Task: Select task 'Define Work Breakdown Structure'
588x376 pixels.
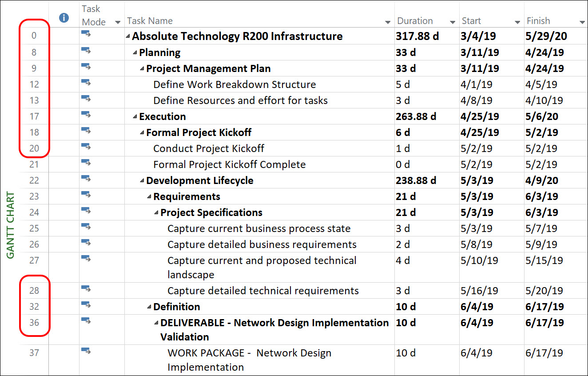Action: pyautogui.click(x=234, y=84)
